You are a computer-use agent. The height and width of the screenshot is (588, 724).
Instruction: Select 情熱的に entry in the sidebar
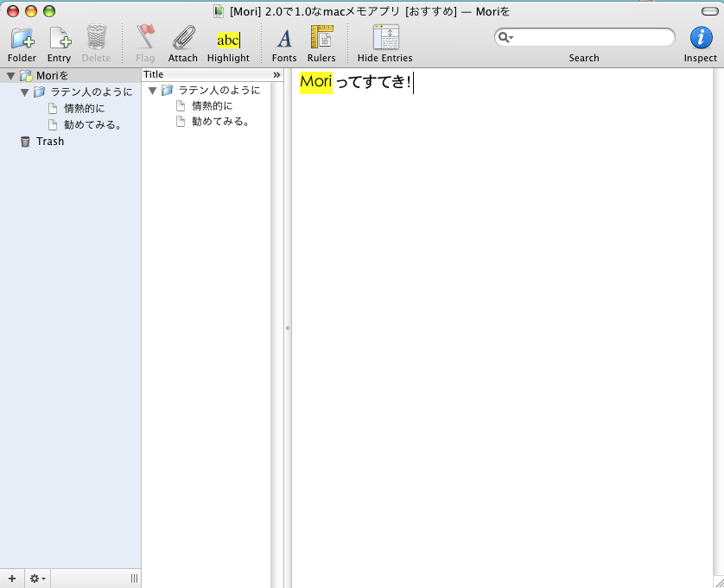[x=84, y=109]
